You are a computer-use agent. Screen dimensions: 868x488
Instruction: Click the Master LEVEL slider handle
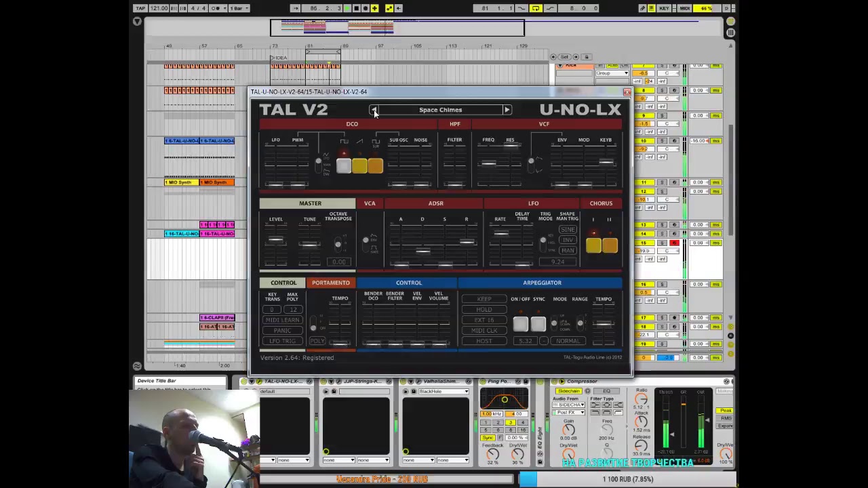click(275, 239)
